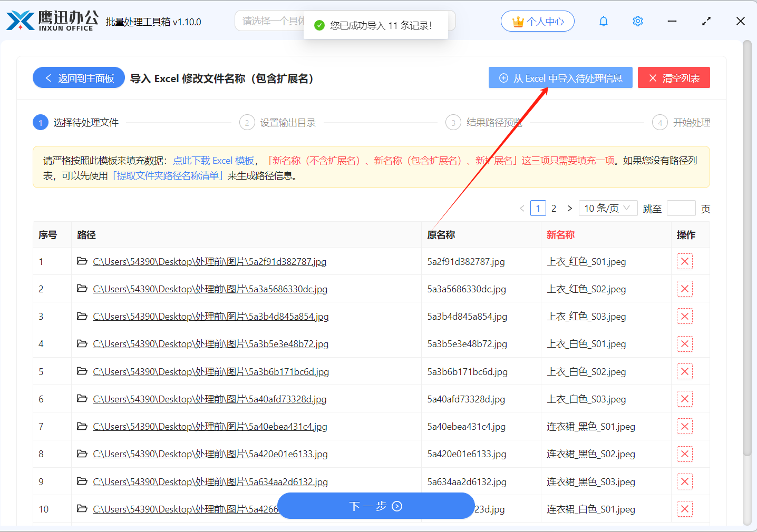This screenshot has width=757, height=532.
Task: Switch to page 2 of the list
Action: click(554, 209)
